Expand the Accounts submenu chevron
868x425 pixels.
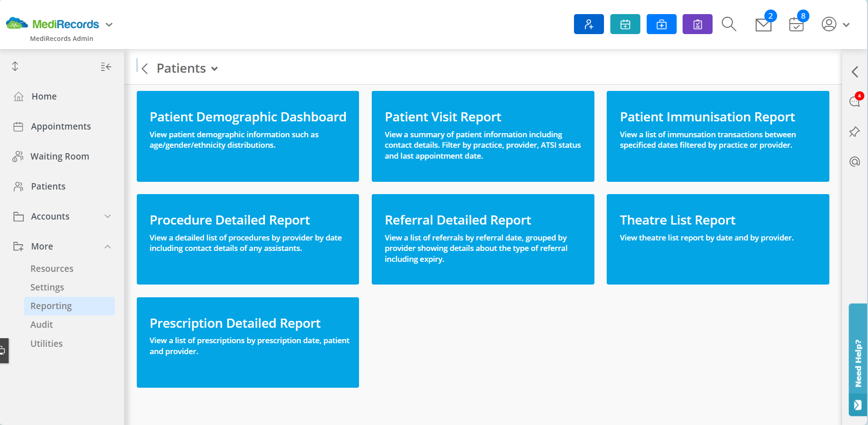pyautogui.click(x=108, y=216)
